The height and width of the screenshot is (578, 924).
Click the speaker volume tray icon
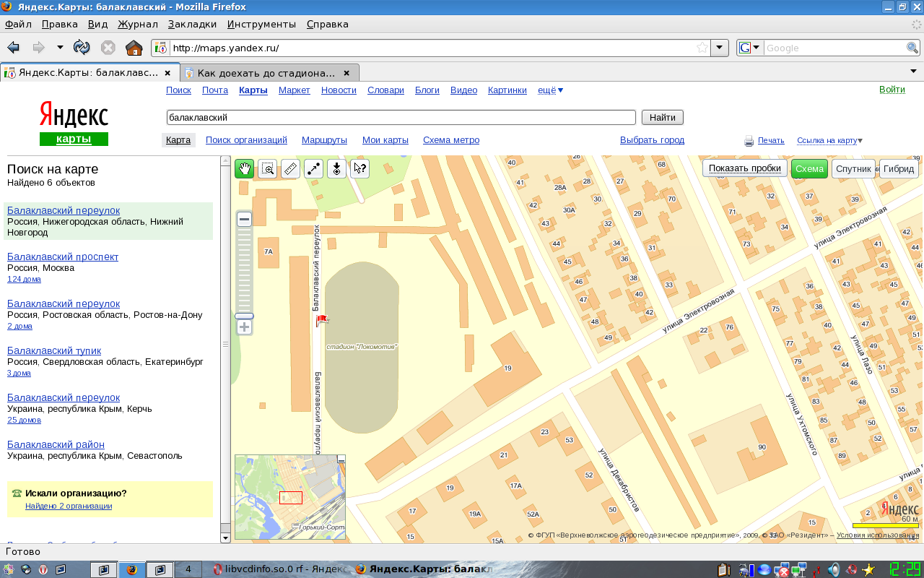(x=834, y=569)
